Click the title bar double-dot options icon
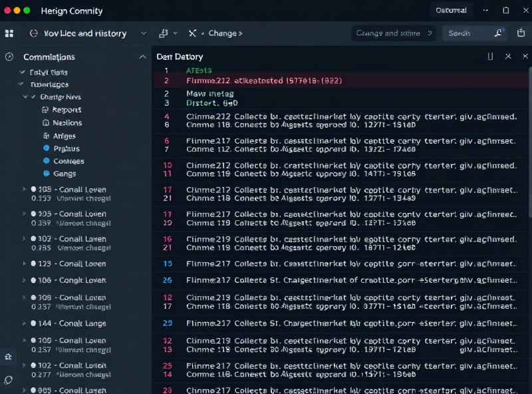Viewport: 532px width, 394px height. (x=485, y=11)
